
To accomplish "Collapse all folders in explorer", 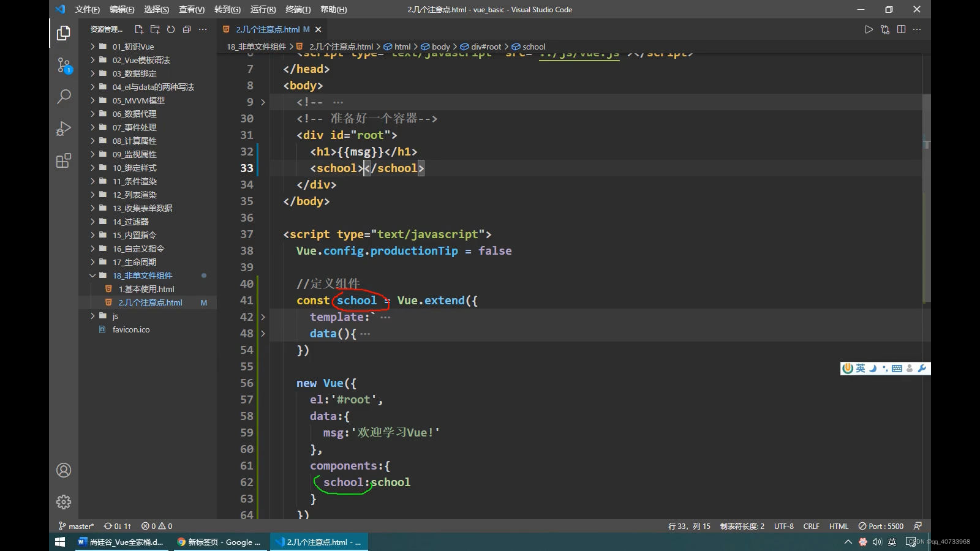I will pyautogui.click(x=187, y=29).
